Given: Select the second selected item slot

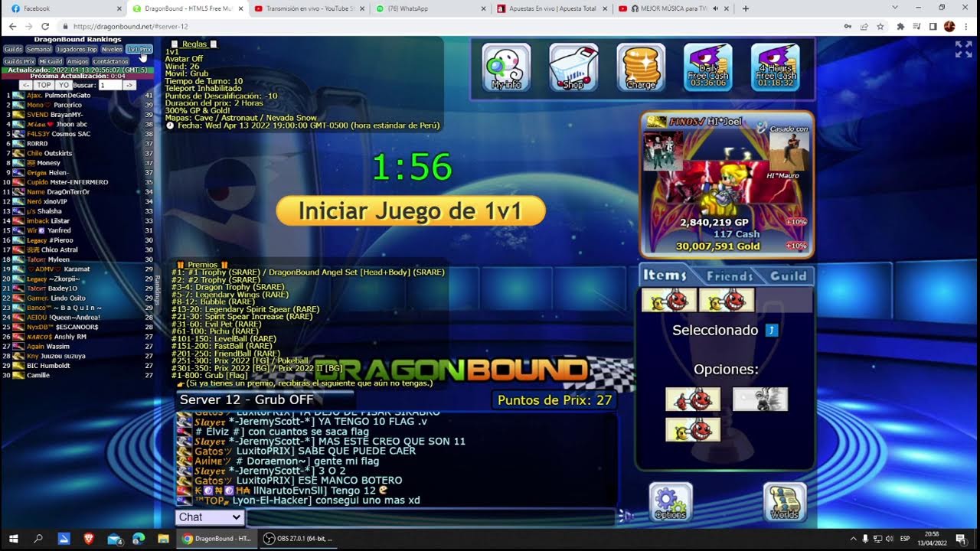Looking at the screenshot, I should click(727, 300).
